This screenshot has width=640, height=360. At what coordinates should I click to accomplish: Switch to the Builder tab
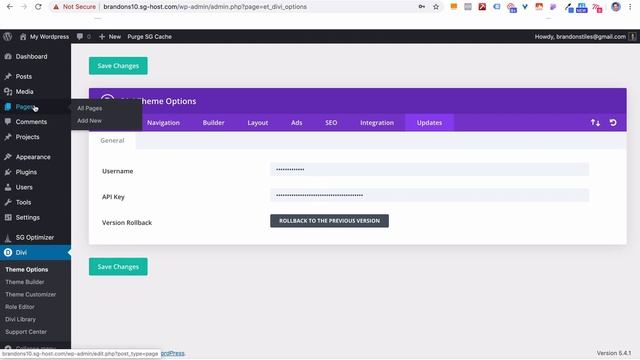213,122
